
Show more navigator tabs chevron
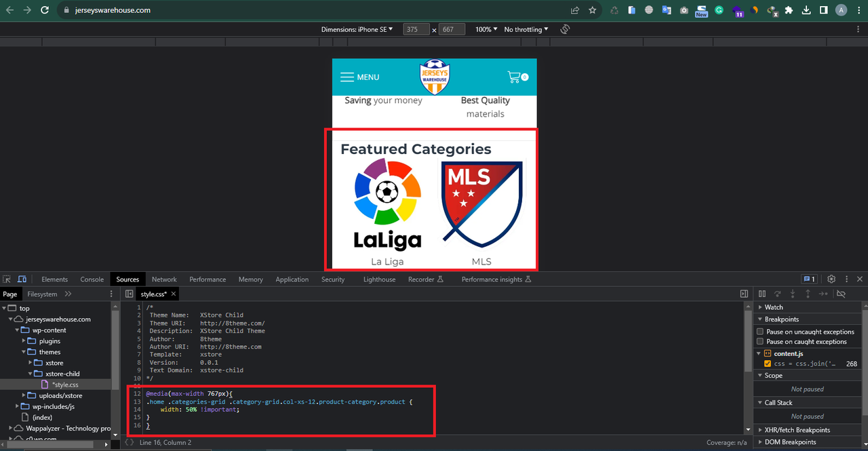68,294
